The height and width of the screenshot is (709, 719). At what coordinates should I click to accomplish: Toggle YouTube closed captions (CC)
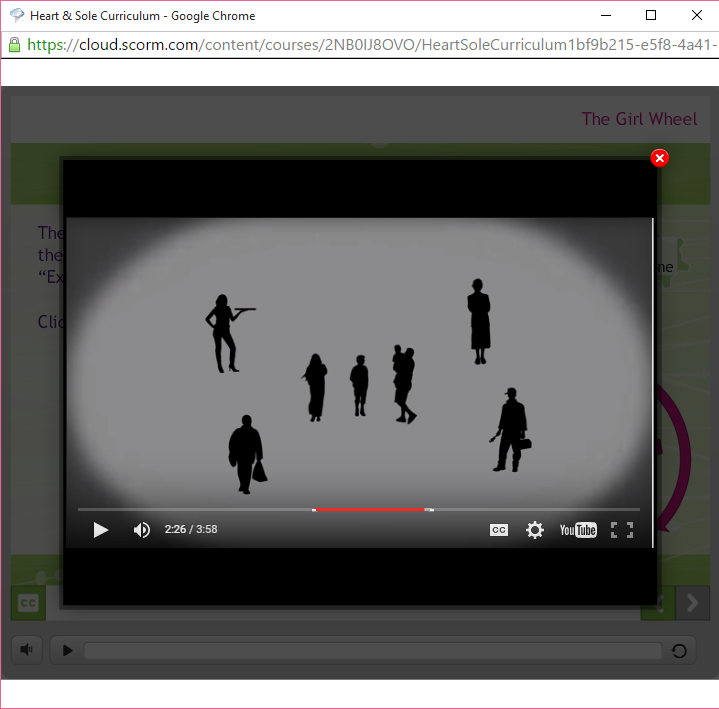(499, 530)
